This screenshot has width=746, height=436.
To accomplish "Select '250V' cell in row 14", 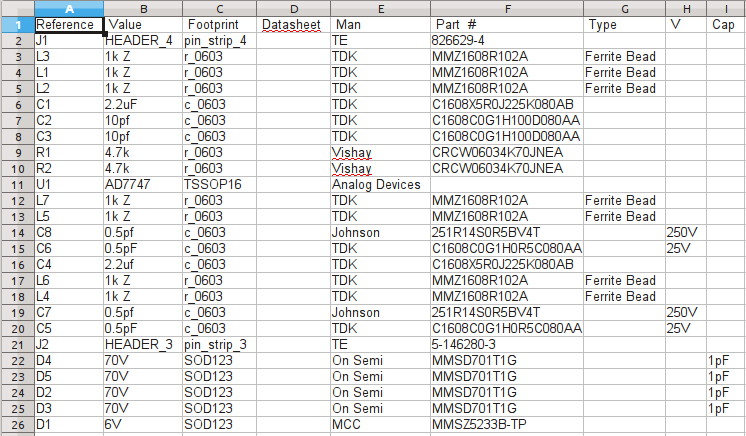I will point(686,233).
